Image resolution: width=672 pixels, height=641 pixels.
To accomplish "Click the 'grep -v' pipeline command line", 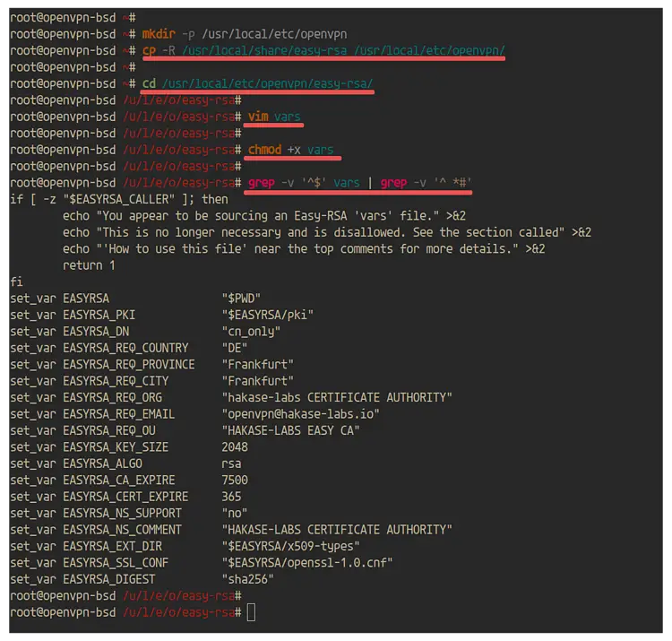I will (359, 183).
